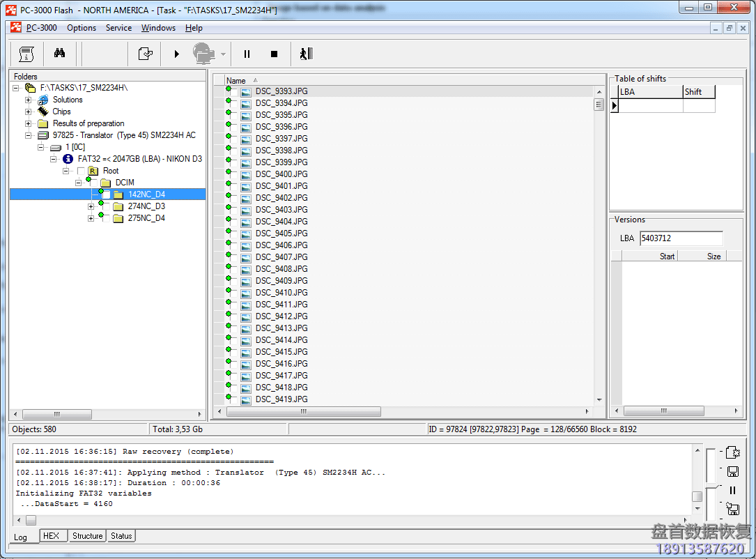Expand the Solutions tree node

point(29,100)
